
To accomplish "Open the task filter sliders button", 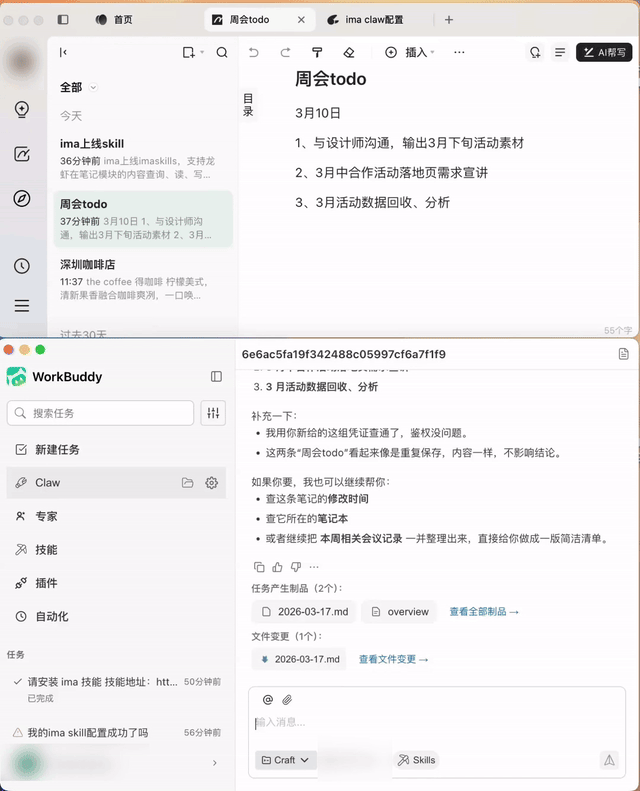I will (x=213, y=413).
